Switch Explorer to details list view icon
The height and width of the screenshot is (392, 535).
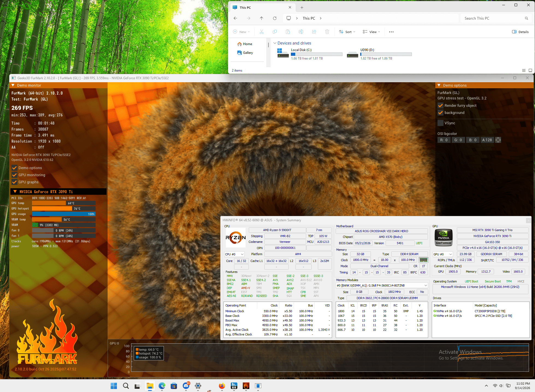(524, 70)
